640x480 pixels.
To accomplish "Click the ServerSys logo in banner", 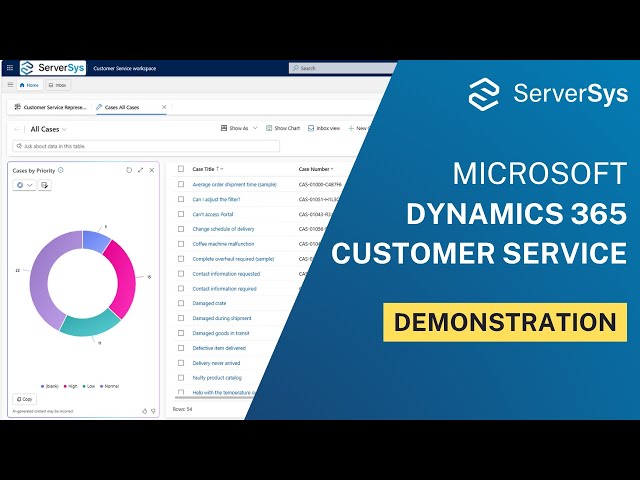I will click(548, 93).
